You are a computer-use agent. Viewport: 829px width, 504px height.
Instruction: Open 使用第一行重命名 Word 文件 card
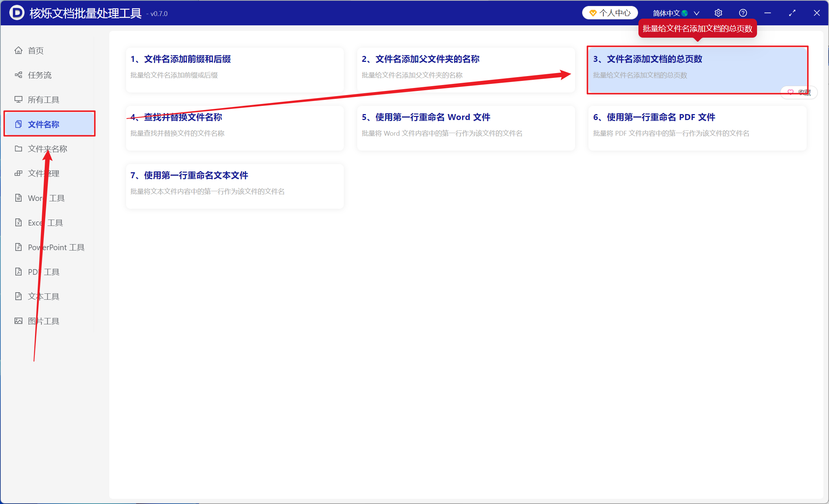[x=466, y=128]
